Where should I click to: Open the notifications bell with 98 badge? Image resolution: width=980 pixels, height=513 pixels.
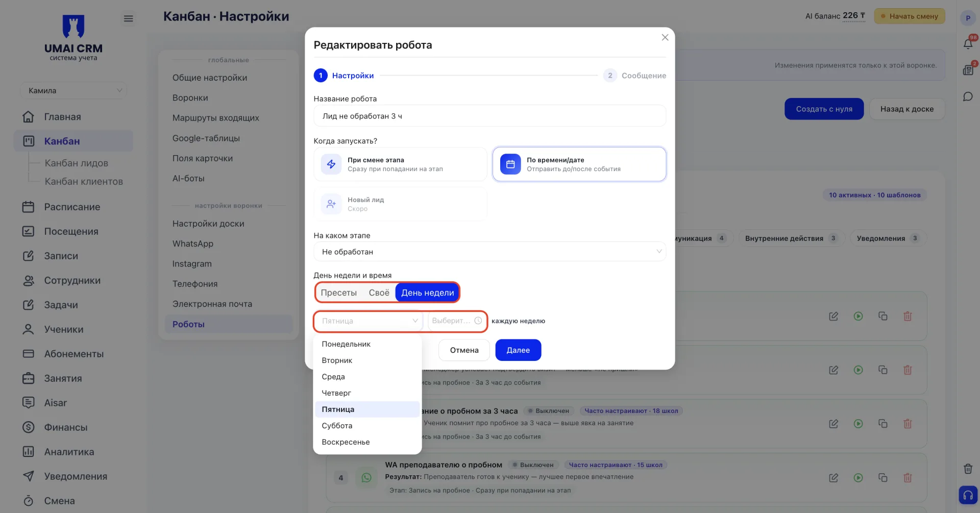(968, 43)
